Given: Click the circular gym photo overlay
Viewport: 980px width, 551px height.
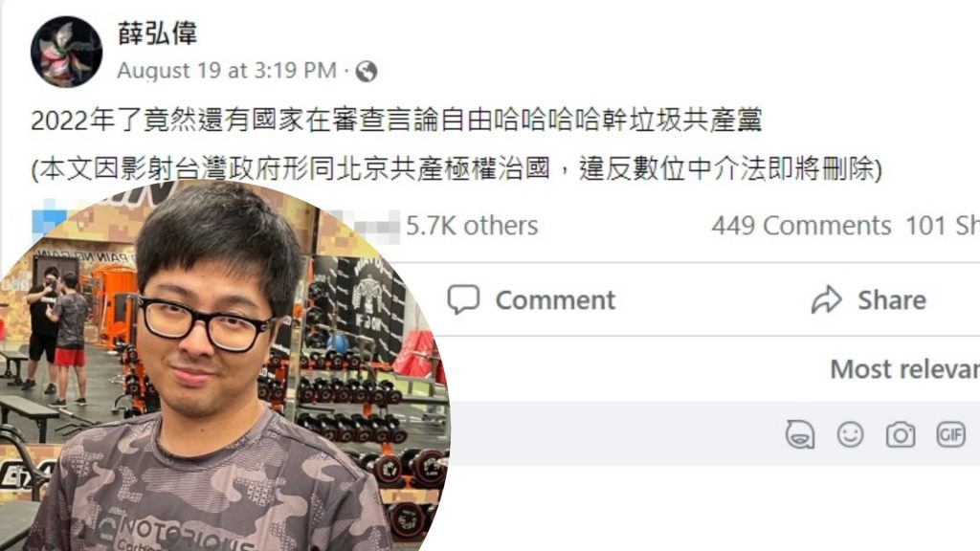Looking at the screenshot, I should [223, 367].
